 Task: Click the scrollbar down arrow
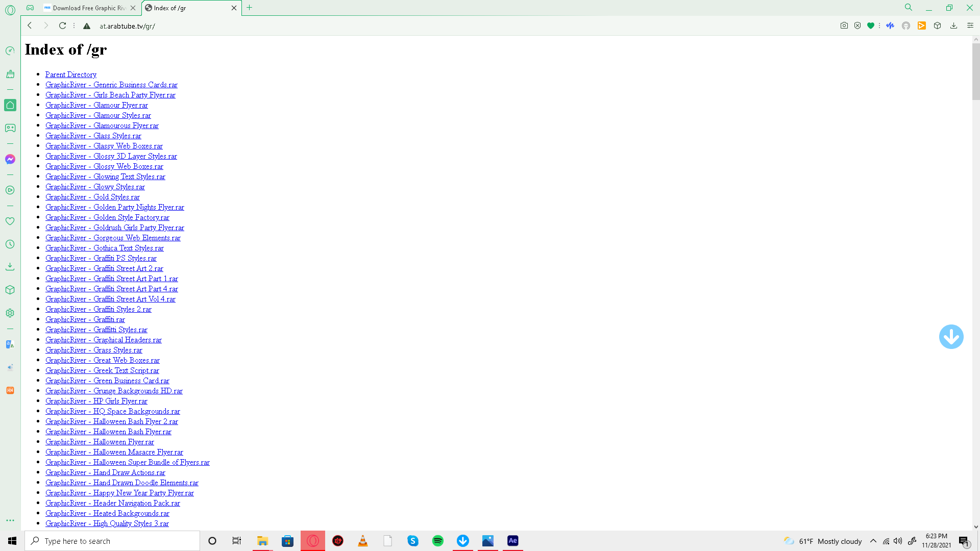point(976,527)
